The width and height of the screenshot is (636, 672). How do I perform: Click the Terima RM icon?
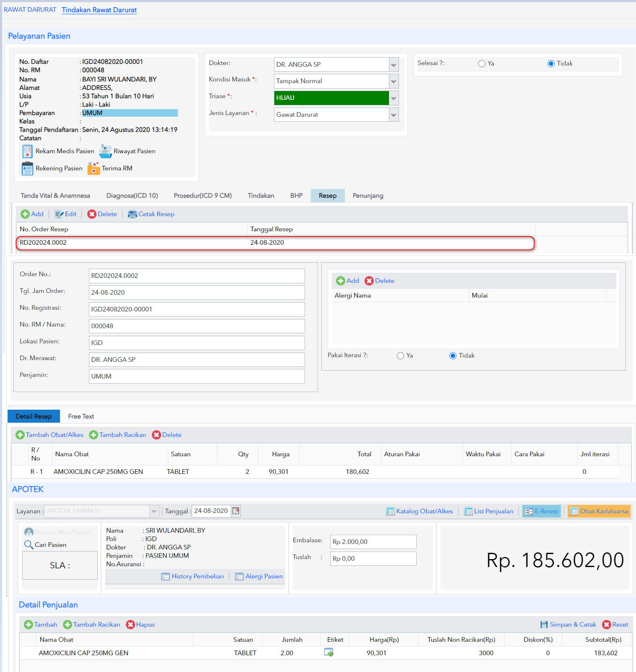94,168
